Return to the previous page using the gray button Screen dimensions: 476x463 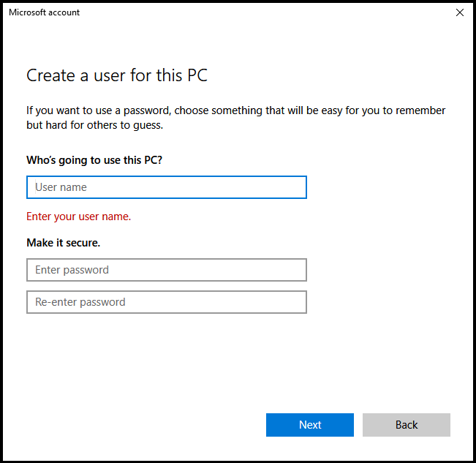(406, 425)
